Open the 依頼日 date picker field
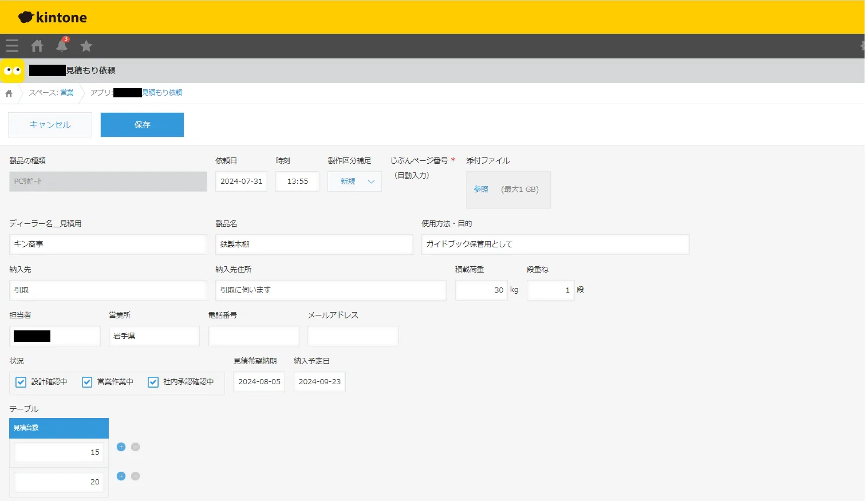868x501 pixels. tap(241, 182)
